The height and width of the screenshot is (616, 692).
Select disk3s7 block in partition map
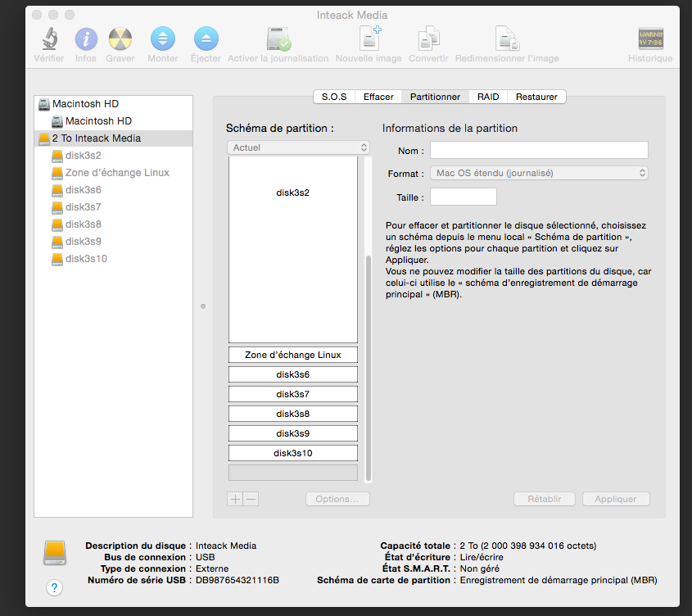click(x=293, y=394)
